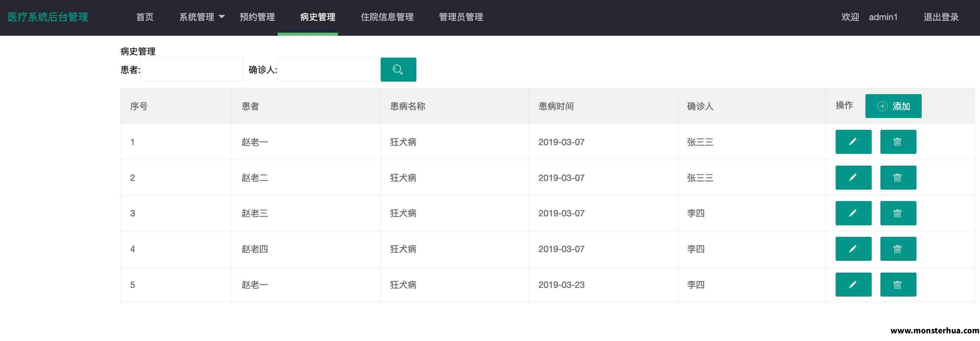Viewport: 980px width, 341px height.
Task: Click the 添加 add button
Action: click(893, 106)
